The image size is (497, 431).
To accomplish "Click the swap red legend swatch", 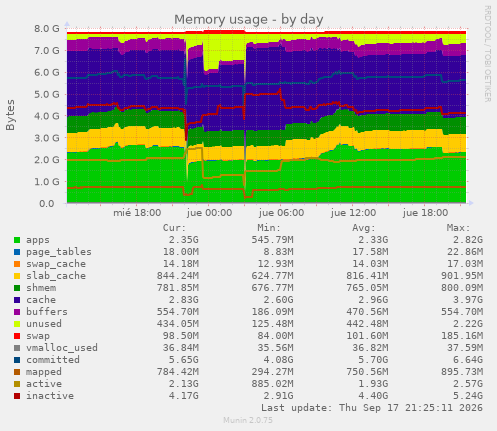I will (x=17, y=336).
